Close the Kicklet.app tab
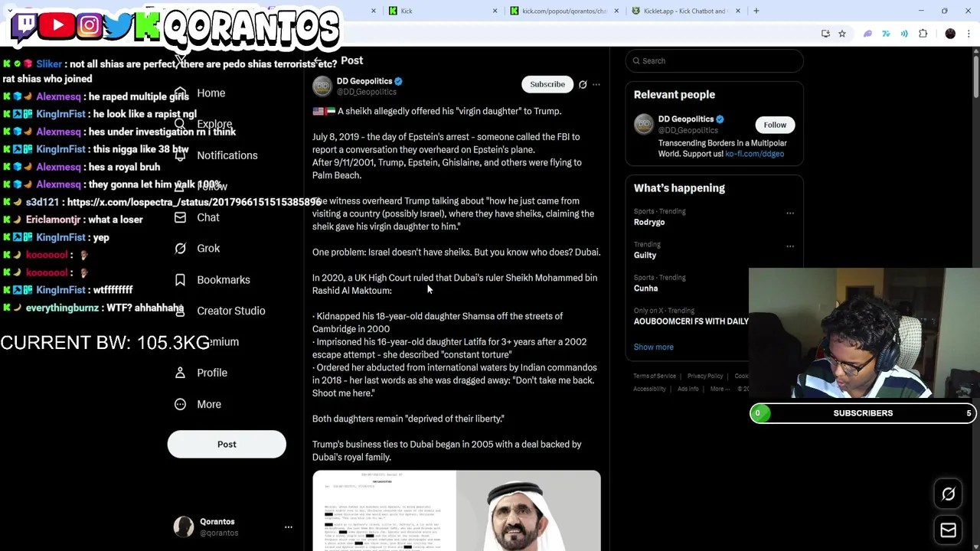This screenshot has width=980, height=551. tap(737, 11)
